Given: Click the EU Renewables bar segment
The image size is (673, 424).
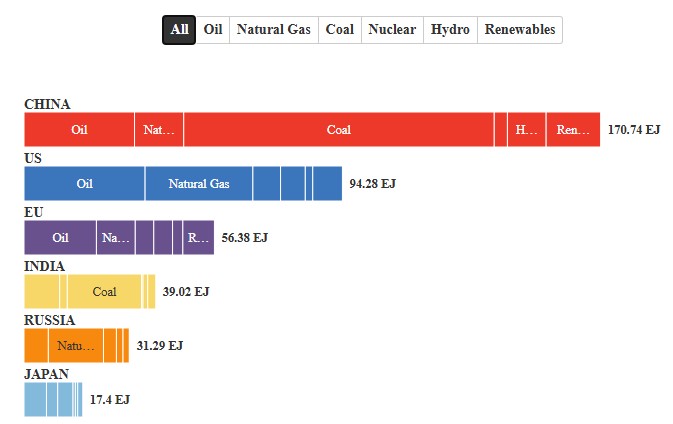Looking at the screenshot, I should point(198,238).
